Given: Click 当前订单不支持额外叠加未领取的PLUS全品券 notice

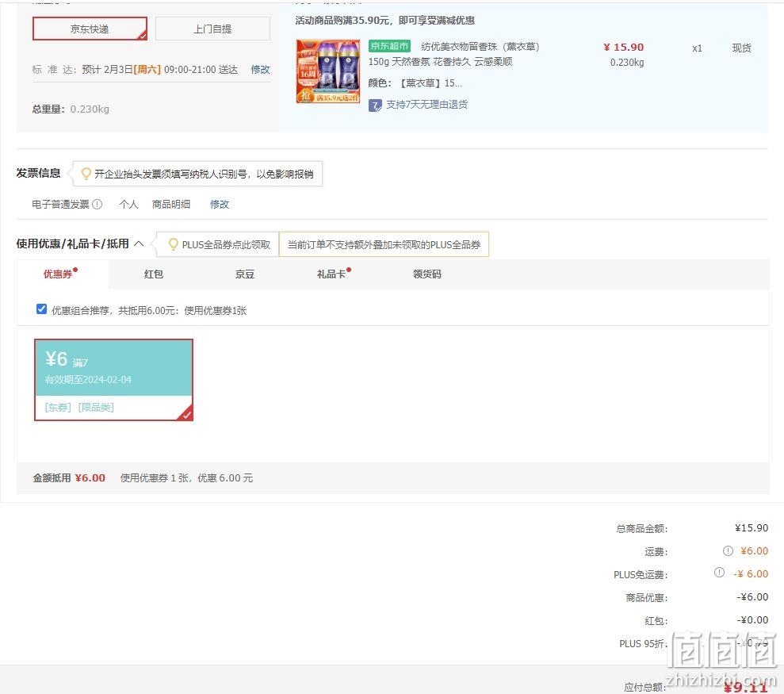Looking at the screenshot, I should click(x=384, y=244).
